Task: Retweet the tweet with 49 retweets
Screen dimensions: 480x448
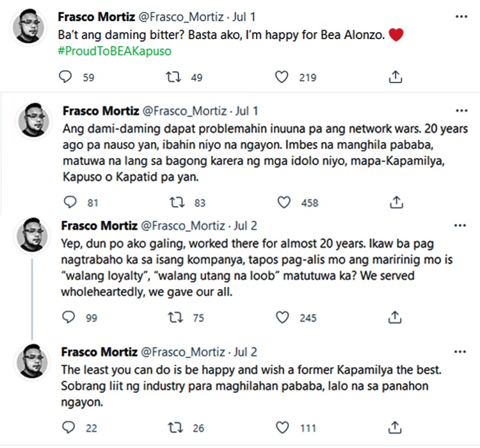Action: coord(173,77)
